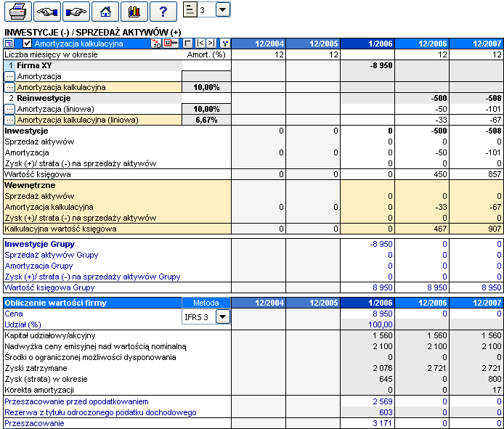Click Kalkulacyjna wartość księgowa row label

click(x=60, y=229)
